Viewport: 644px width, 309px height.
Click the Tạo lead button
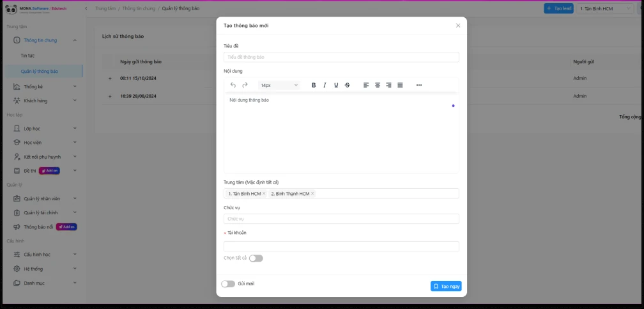(x=558, y=8)
